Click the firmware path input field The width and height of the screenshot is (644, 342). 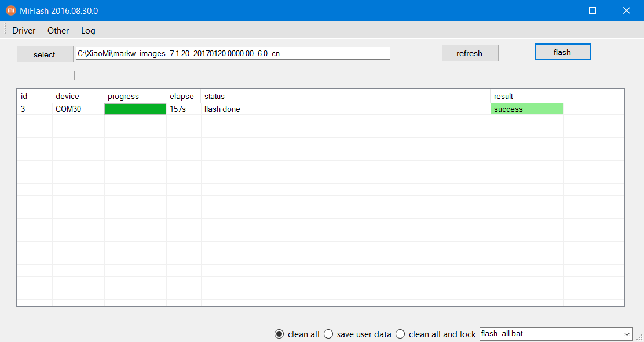(x=233, y=53)
